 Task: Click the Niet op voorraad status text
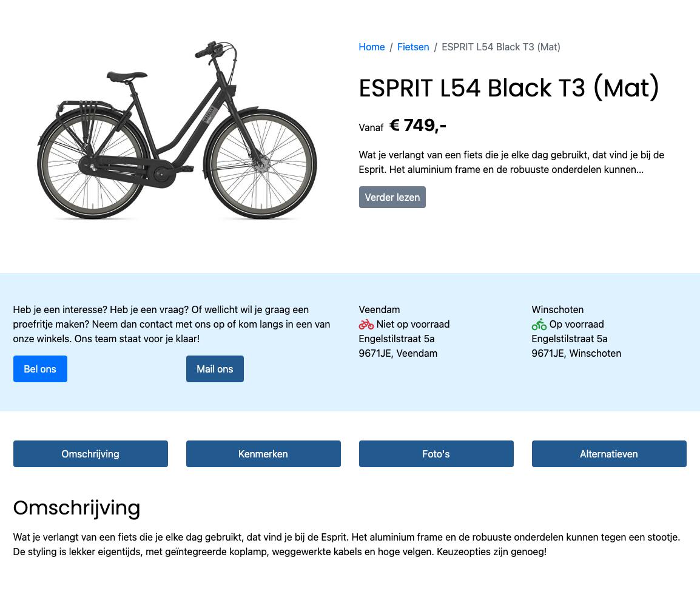point(413,324)
